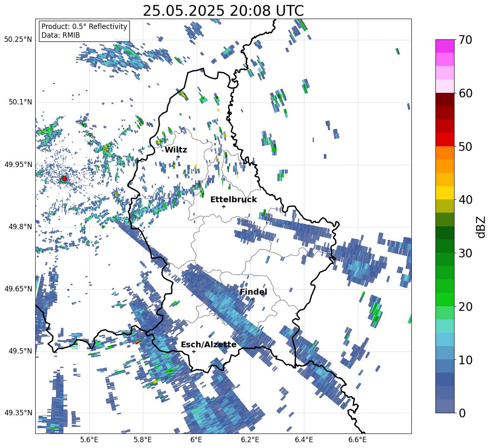491x448 pixels.
Task: Click the 6.2°E longitude label
Action: click(x=250, y=440)
